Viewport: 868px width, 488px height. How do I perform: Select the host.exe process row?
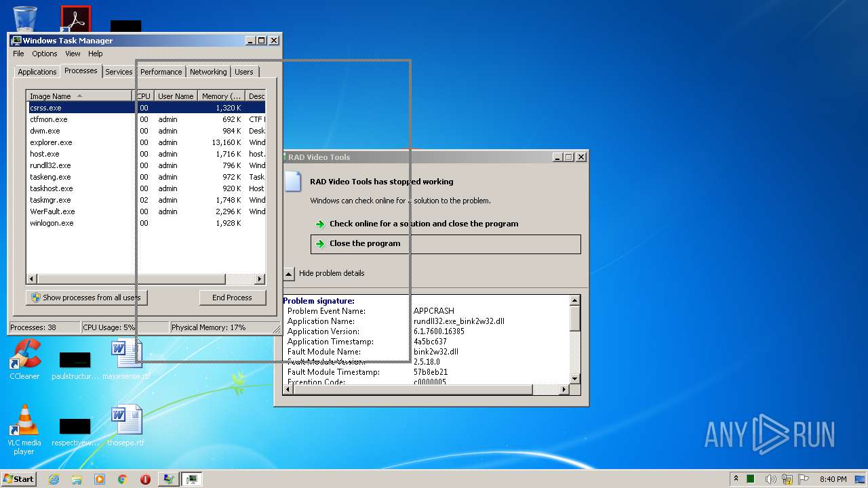tap(146, 154)
